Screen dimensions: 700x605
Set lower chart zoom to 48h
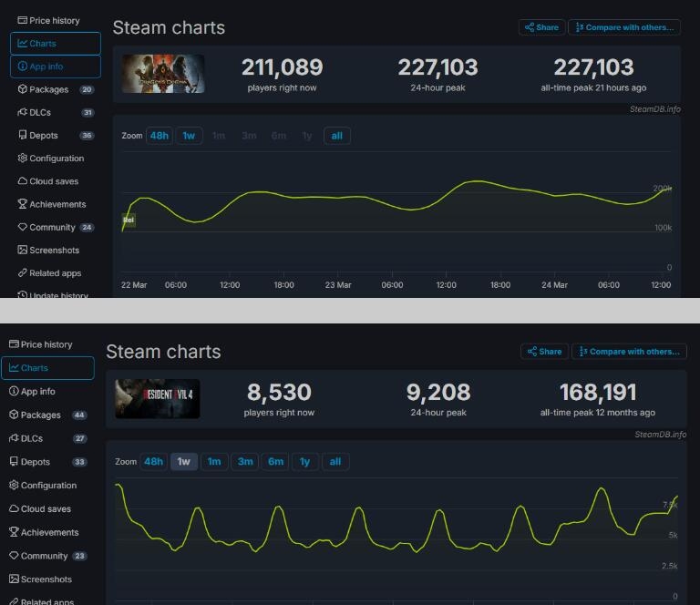pyautogui.click(x=153, y=462)
